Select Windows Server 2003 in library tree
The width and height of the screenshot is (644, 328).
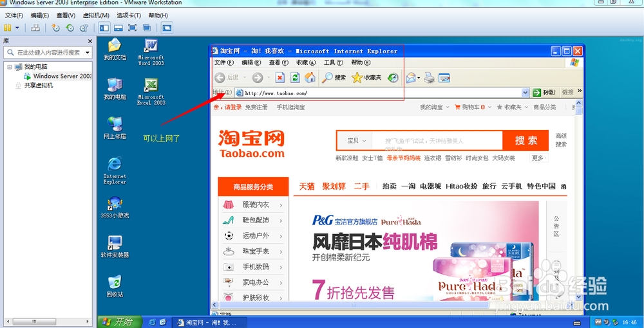click(x=58, y=77)
